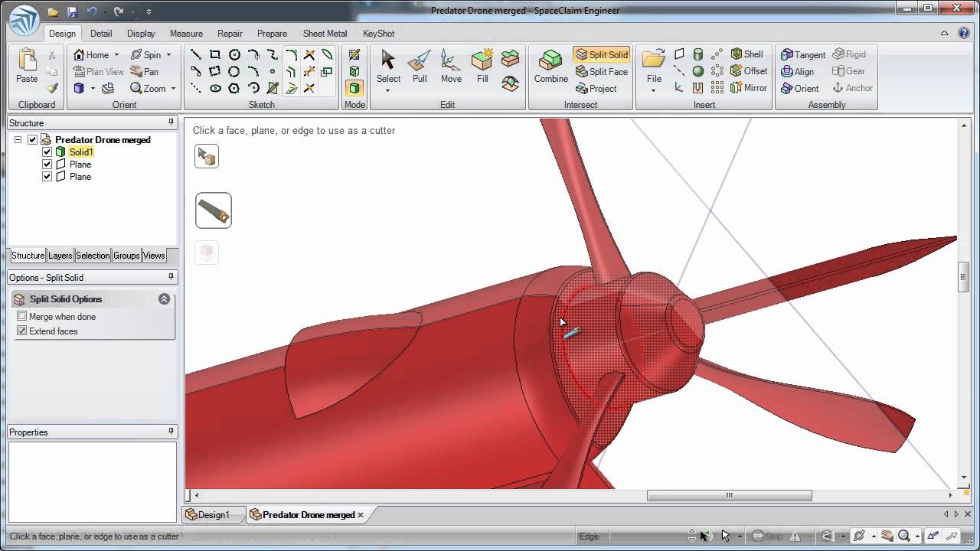980x551 pixels.
Task: Open the Insert File dropdown arrow
Action: coord(653,91)
